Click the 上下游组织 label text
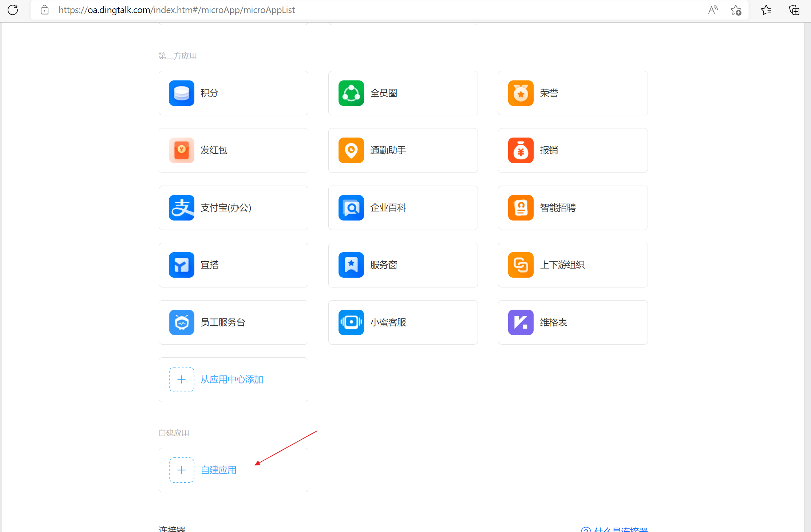This screenshot has width=811, height=532. click(x=562, y=265)
